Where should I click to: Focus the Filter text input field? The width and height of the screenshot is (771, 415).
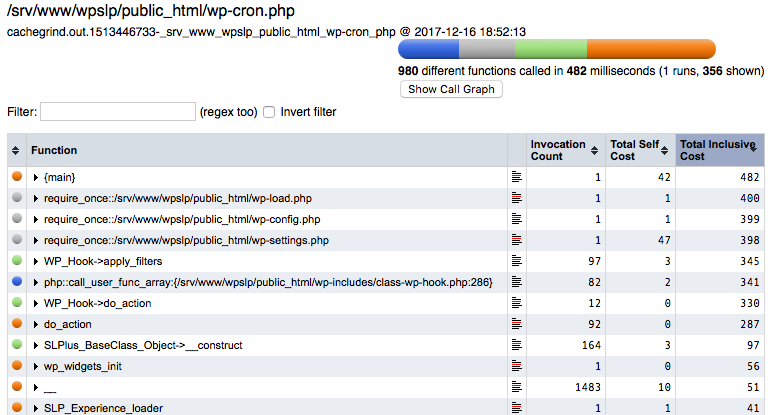click(118, 112)
